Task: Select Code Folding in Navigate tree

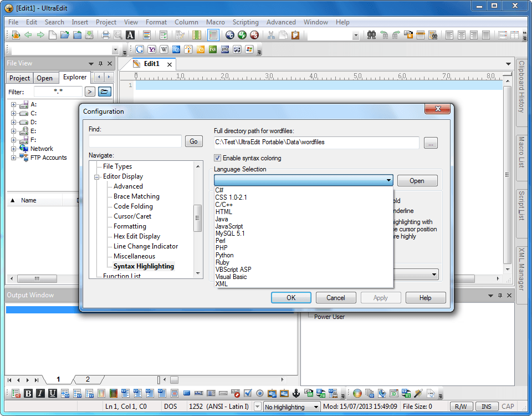Action: [133, 206]
